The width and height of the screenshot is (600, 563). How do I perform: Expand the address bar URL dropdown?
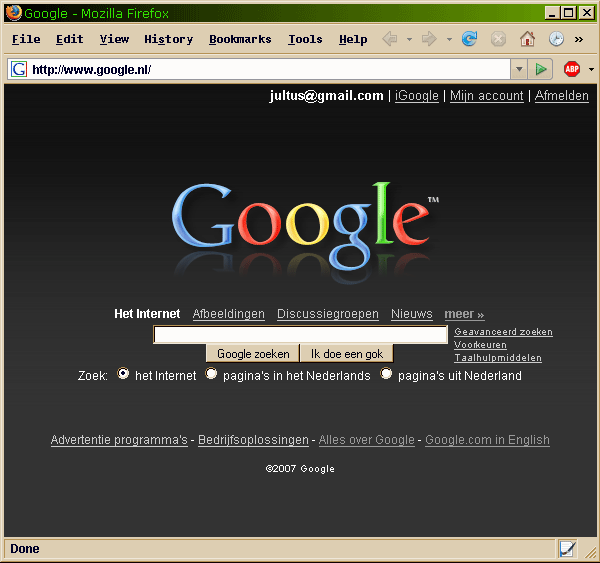(519, 69)
